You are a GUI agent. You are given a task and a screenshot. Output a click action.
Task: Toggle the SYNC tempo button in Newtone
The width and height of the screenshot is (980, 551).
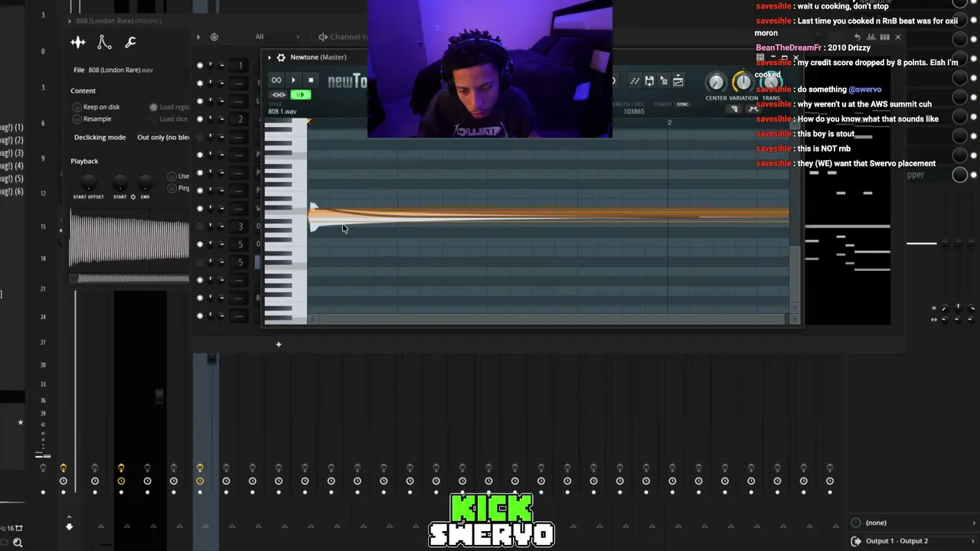(682, 104)
